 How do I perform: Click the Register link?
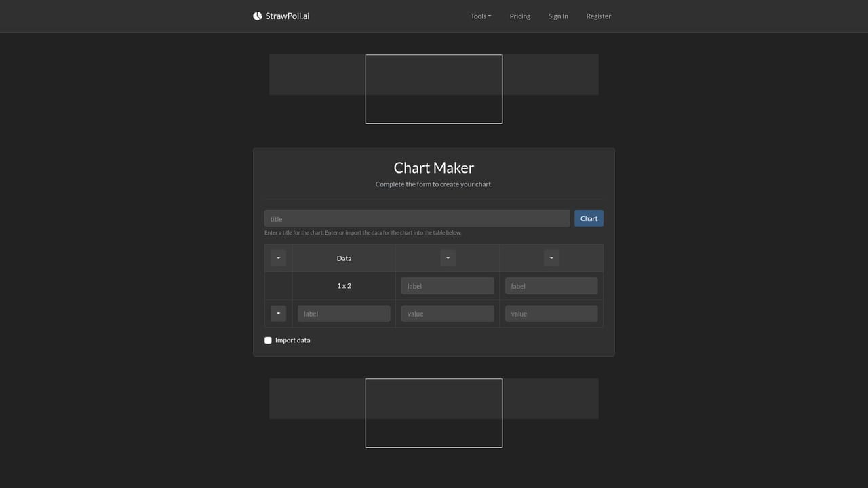[x=599, y=16]
